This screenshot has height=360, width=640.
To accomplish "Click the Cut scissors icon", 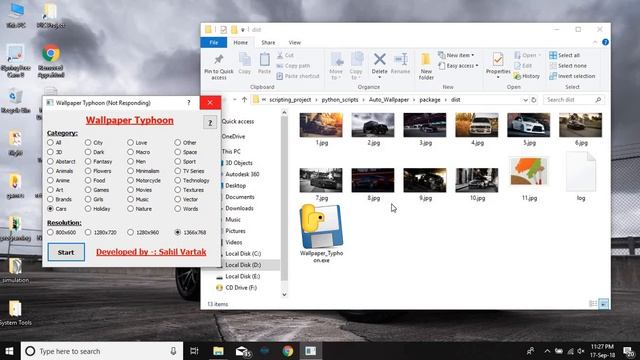I will coord(280,55).
